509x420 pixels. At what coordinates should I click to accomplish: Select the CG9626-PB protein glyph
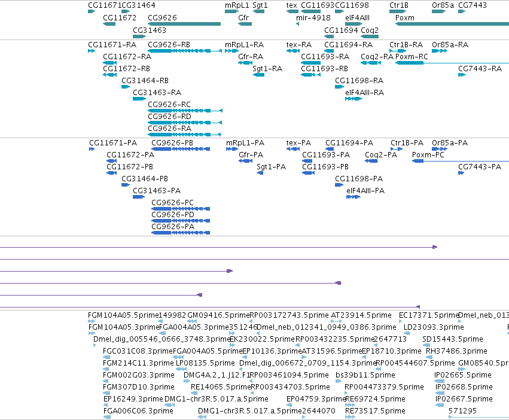(181, 149)
